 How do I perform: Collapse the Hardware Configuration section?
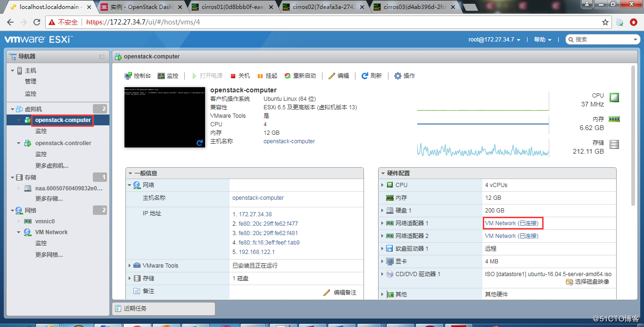[383, 173]
